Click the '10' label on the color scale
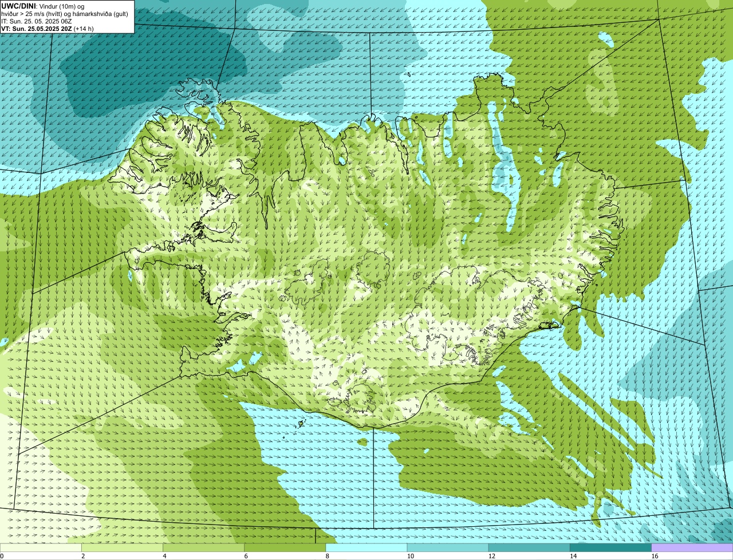 coord(410,556)
